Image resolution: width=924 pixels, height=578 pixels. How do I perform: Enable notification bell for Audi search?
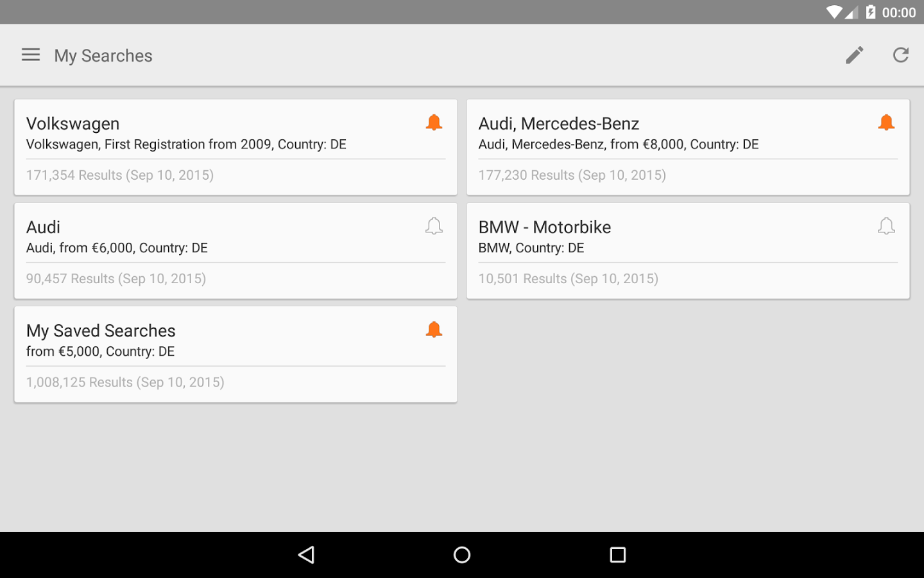[x=434, y=225]
